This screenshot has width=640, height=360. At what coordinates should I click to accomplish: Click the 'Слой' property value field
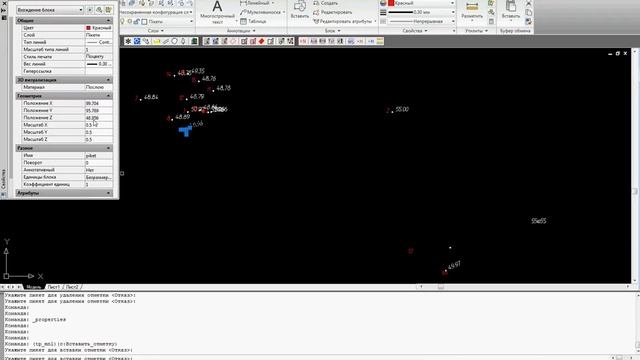(98, 35)
